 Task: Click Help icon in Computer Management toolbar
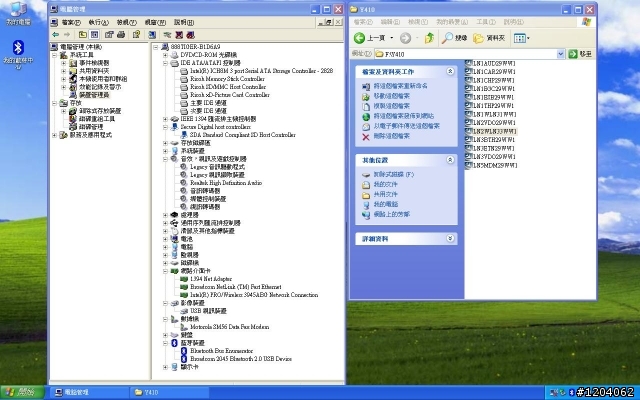point(136,35)
